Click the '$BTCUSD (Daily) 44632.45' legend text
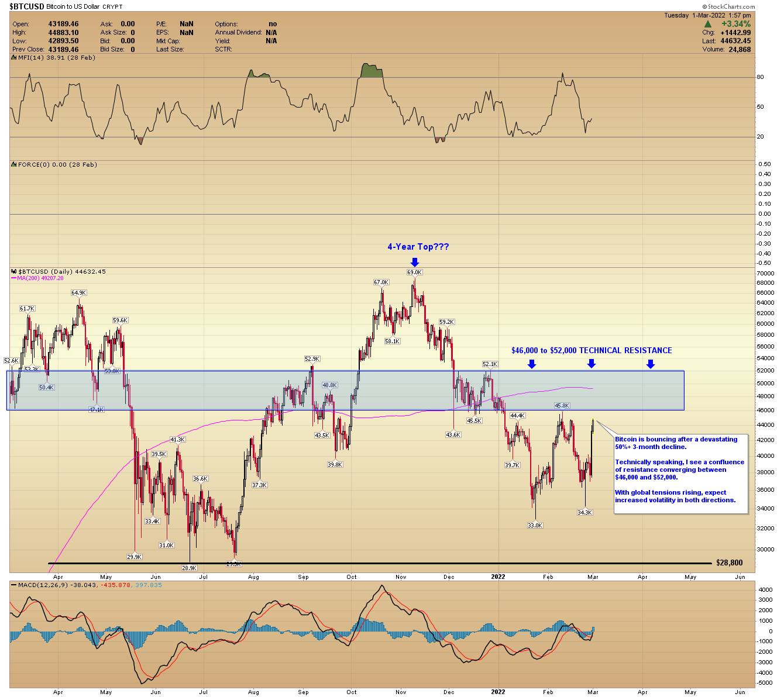 [x=62, y=271]
